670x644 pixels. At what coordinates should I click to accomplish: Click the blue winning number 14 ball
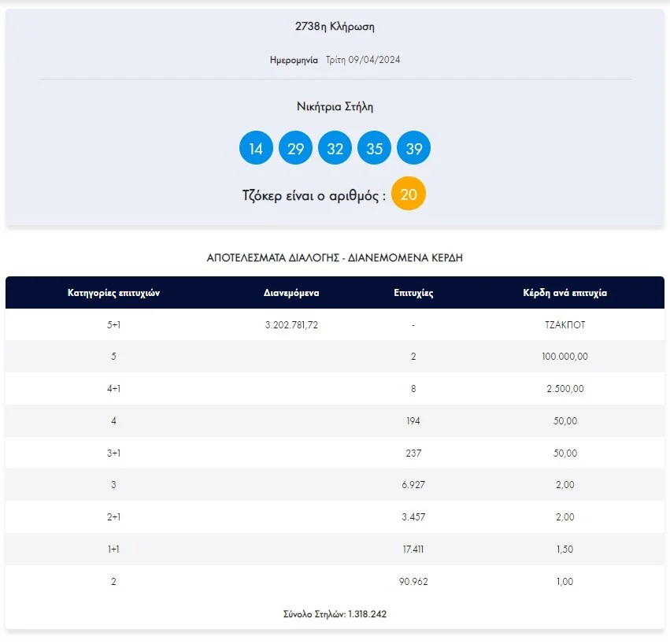click(x=256, y=149)
